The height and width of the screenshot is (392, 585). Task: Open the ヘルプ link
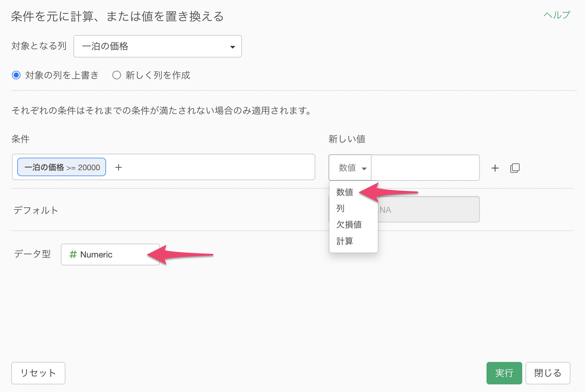click(557, 15)
